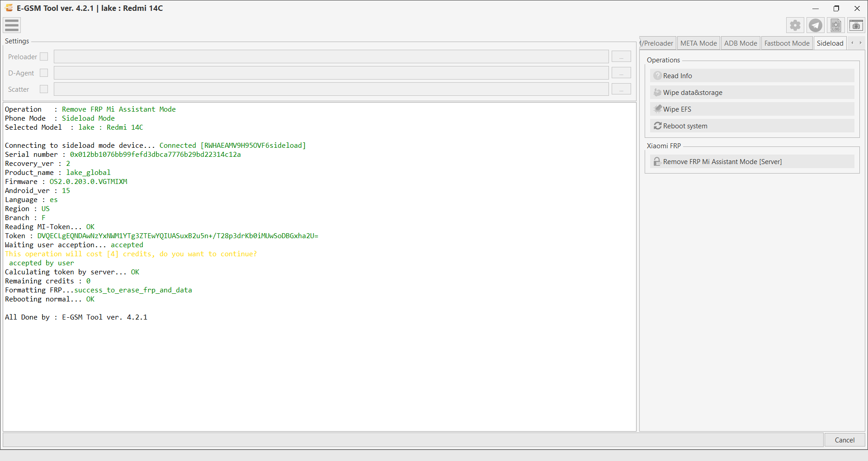Image resolution: width=868 pixels, height=461 pixels.
Task: Click the 'Phone Mode : Sideload Mode' line
Action: (60, 118)
